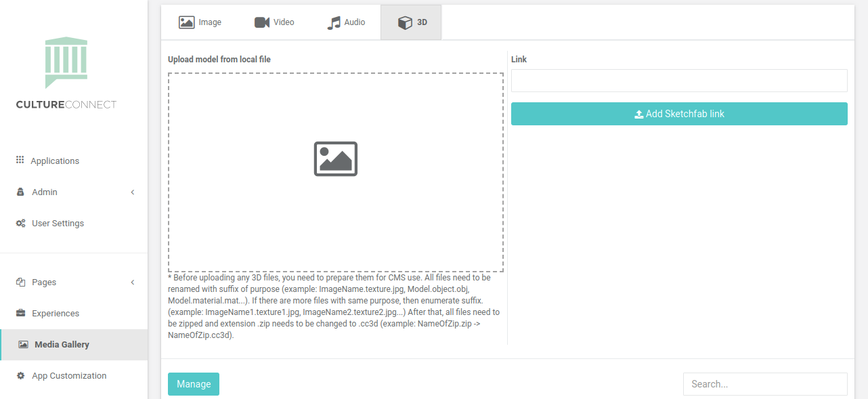Viewport: 868px width, 399px height.
Task: Click the Applications grid icon
Action: pos(20,160)
